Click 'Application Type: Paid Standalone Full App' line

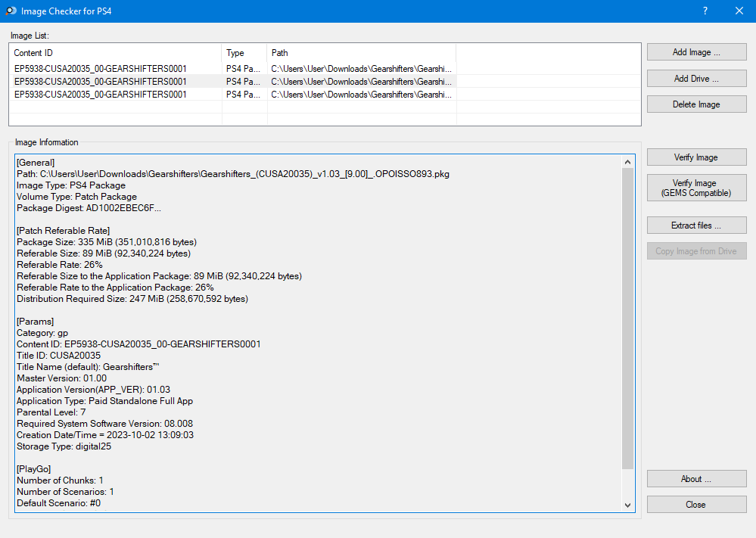pyautogui.click(x=104, y=401)
